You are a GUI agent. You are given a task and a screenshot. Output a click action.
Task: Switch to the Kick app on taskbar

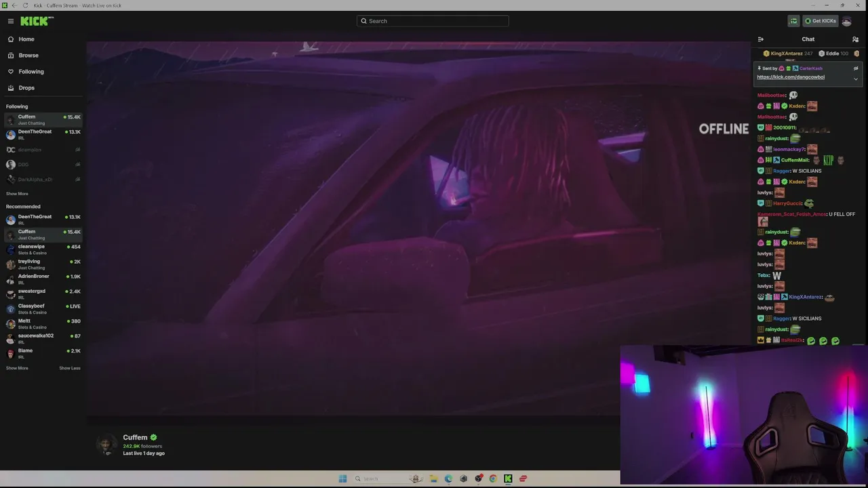[x=508, y=479]
